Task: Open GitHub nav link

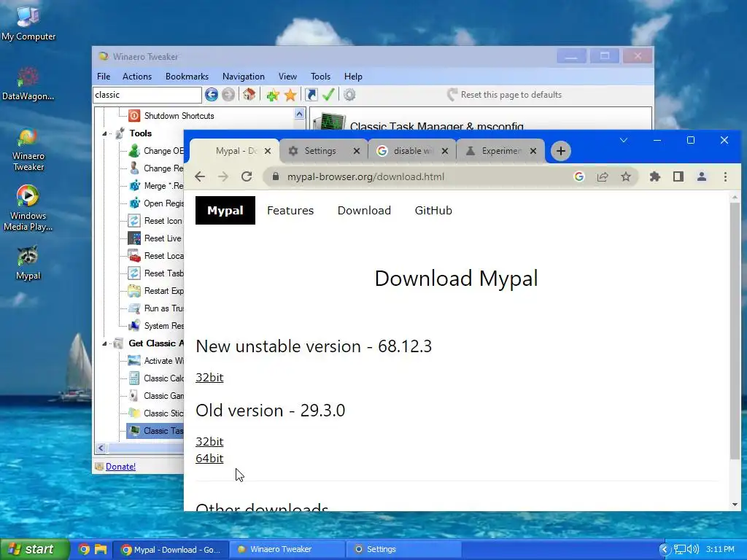Action: pos(433,211)
